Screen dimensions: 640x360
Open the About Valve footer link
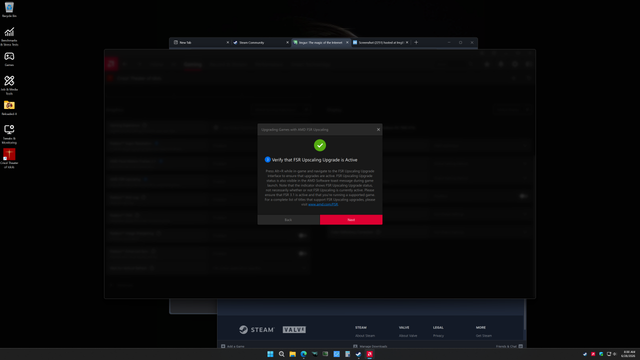[408, 336]
